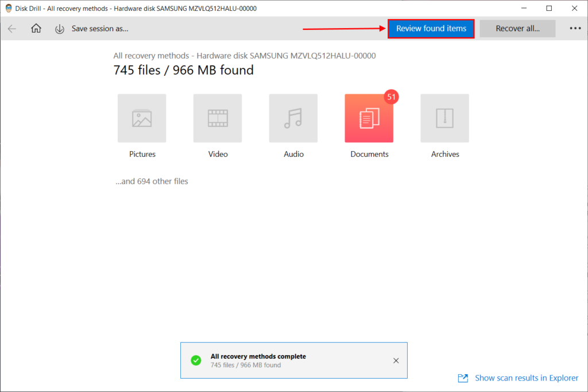Click the Explorer export arrow icon
The width and height of the screenshot is (588, 392).
(463, 378)
